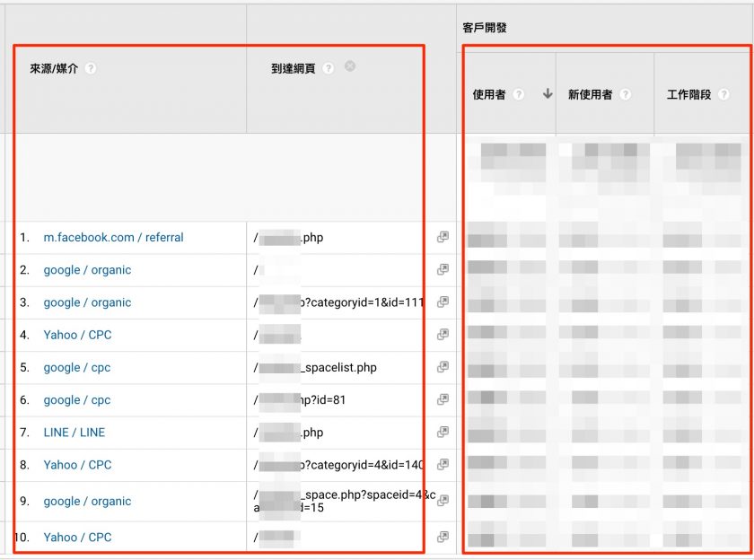Select Yahoo / CPC link in row 4
The image size is (754, 560).
coord(77,335)
